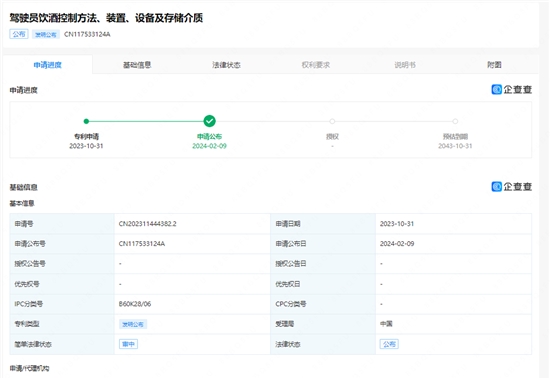The width and height of the screenshot is (550, 378).
Task: Click the 中国 value in 受理局 row
Action: 386,324
